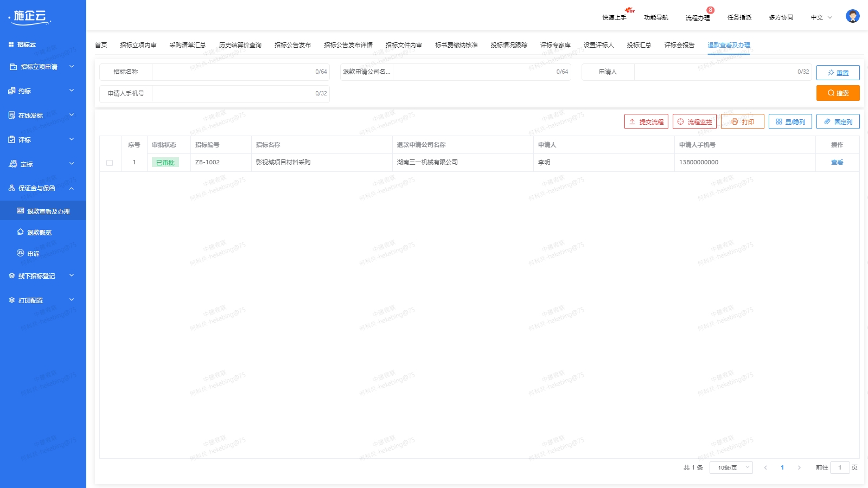Click the user avatar icon
This screenshot has width=868, height=488.
[x=852, y=16]
